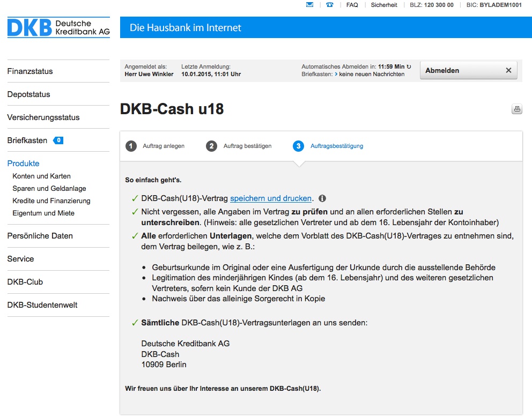Click the printer icon beside page title
The height and width of the screenshot is (416, 532).
click(x=517, y=109)
